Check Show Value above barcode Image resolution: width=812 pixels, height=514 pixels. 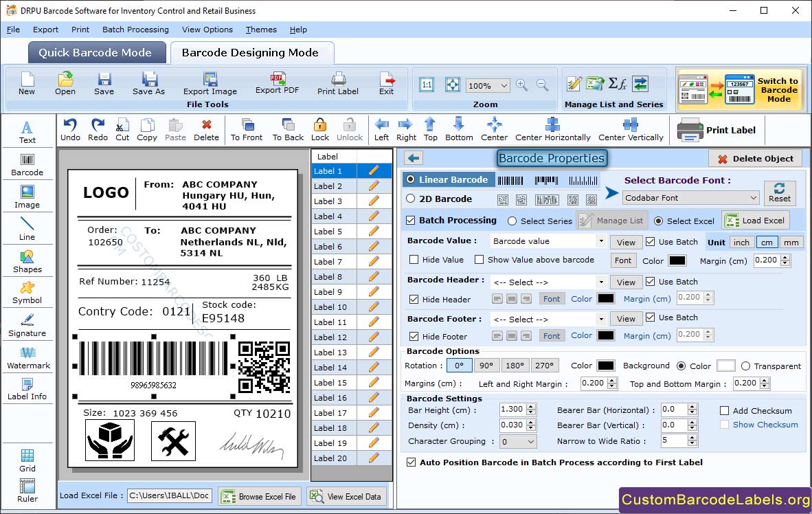click(479, 260)
